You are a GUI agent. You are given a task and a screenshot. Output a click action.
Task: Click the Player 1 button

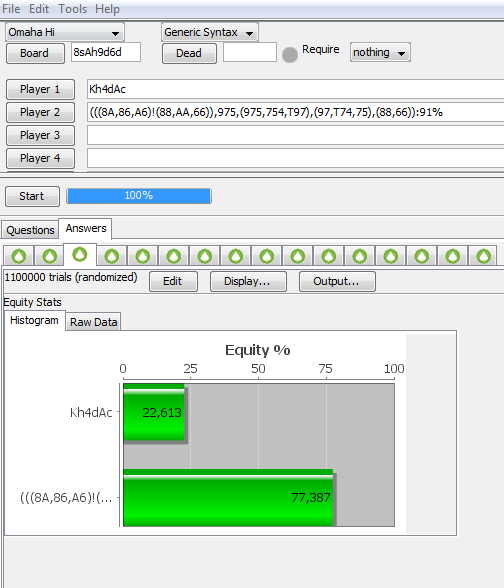click(x=40, y=89)
